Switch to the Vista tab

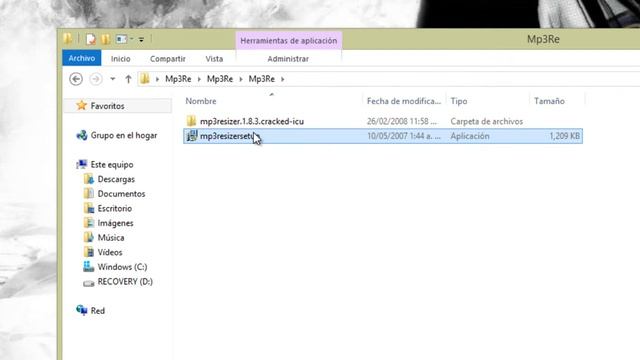214,59
